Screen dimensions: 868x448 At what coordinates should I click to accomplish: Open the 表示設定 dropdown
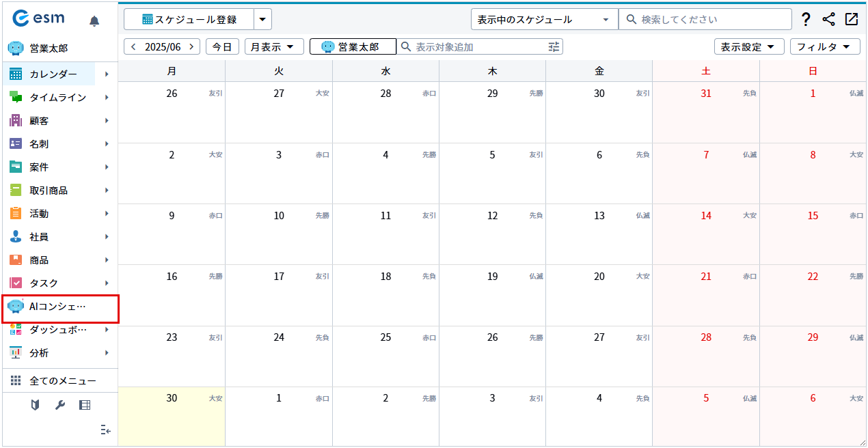748,46
